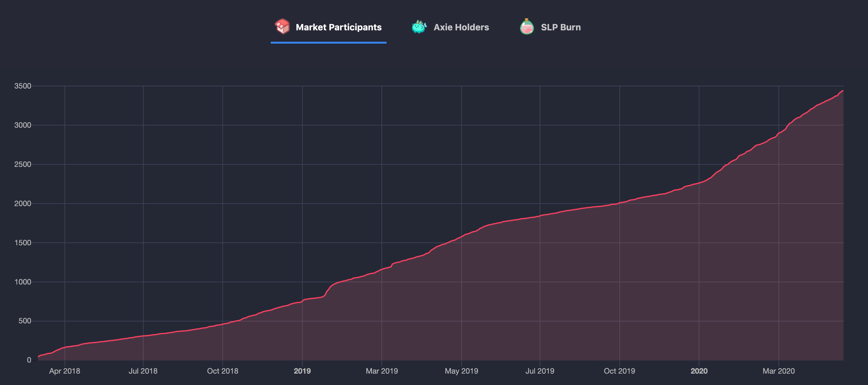Click the Apr 2018 x-axis label

tap(64, 371)
